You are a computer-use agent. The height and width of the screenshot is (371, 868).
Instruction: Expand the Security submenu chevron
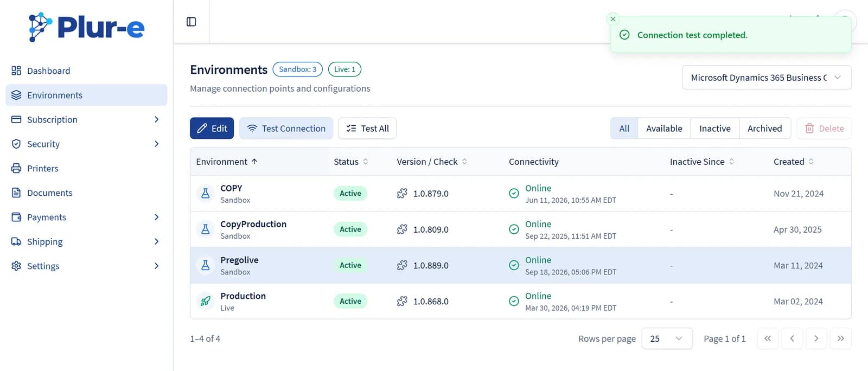[156, 144]
